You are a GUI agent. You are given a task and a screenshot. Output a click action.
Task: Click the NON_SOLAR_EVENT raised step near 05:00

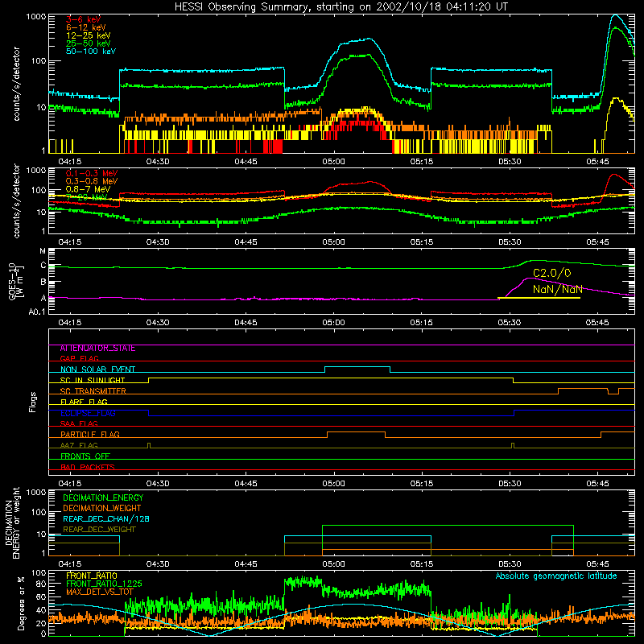pos(357,367)
